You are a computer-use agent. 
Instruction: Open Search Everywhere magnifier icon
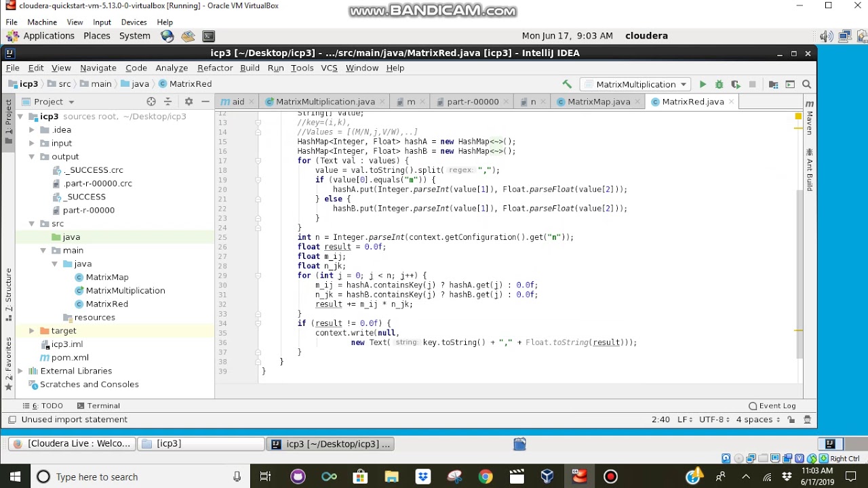806,84
